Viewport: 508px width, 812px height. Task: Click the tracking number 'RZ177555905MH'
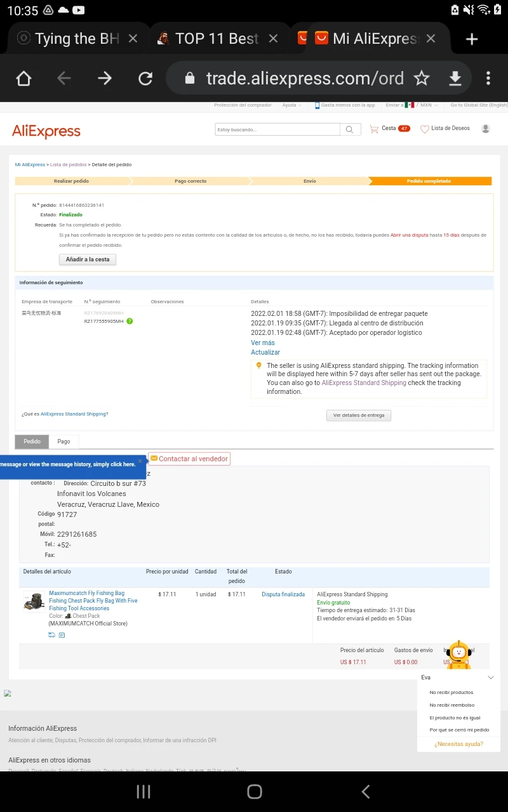(104, 322)
